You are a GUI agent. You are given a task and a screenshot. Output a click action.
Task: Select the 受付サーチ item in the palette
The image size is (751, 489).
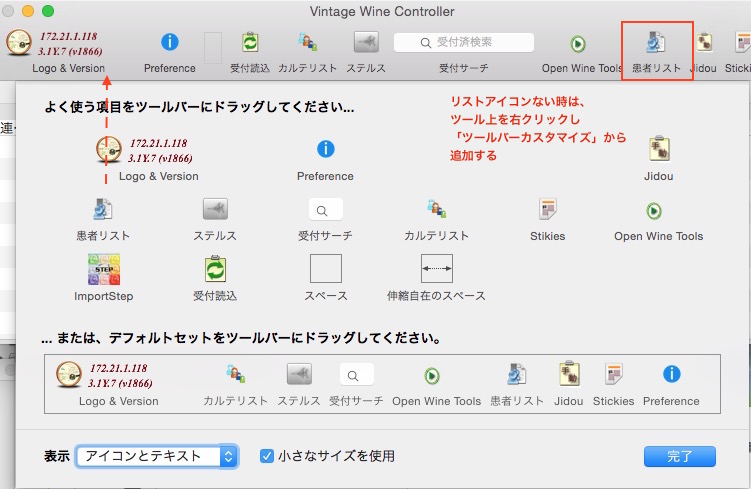point(325,210)
